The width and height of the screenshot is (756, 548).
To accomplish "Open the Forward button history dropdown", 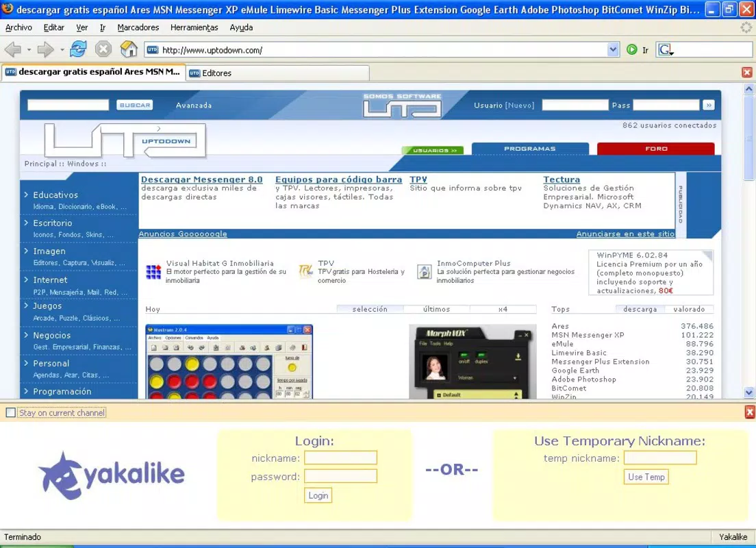I will click(x=62, y=50).
